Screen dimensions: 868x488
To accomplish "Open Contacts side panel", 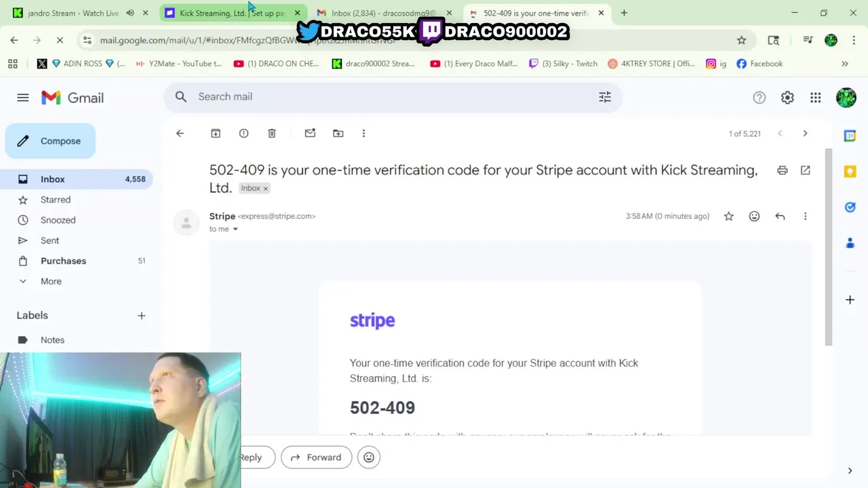I will point(850,243).
